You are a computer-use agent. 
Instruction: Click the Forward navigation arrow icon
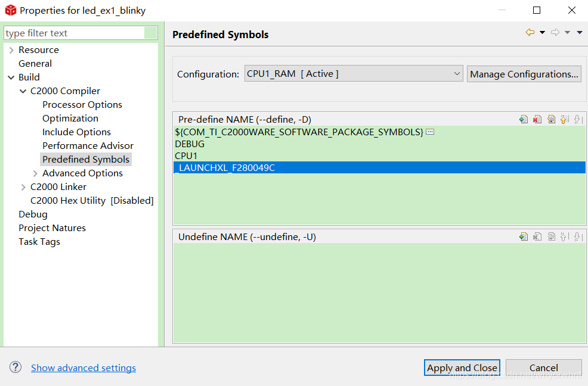[555, 32]
